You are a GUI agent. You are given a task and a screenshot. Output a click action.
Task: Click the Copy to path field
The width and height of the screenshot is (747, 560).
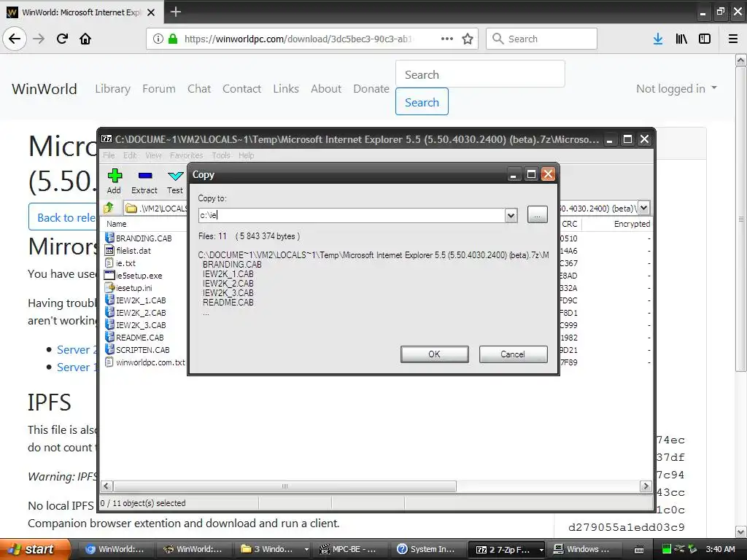click(x=352, y=215)
